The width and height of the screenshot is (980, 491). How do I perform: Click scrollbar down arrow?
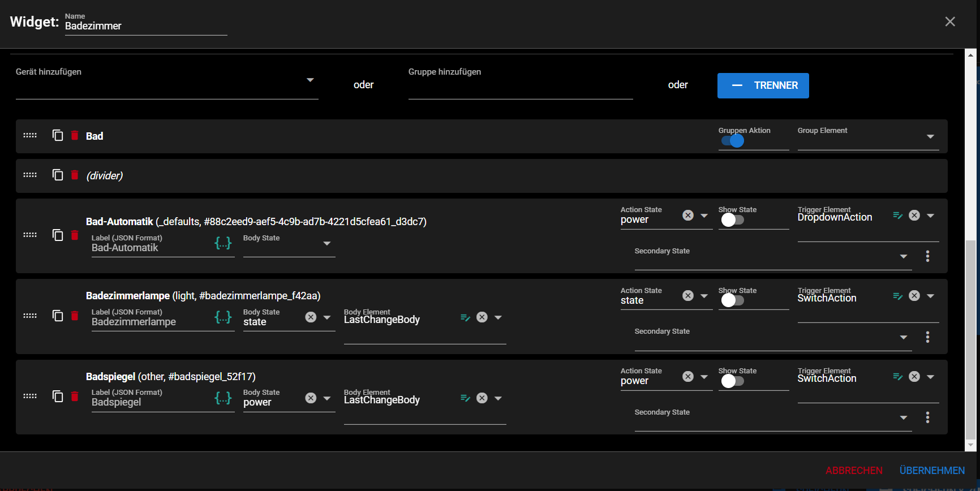(x=971, y=445)
